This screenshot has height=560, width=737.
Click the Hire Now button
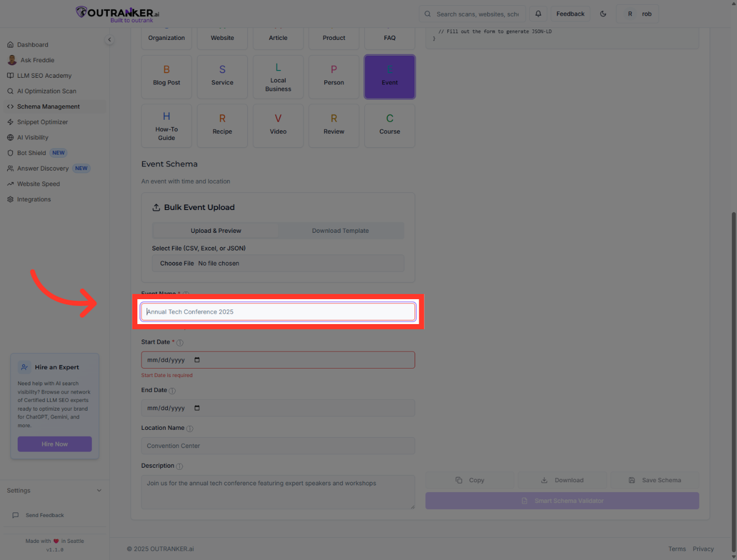(55, 444)
